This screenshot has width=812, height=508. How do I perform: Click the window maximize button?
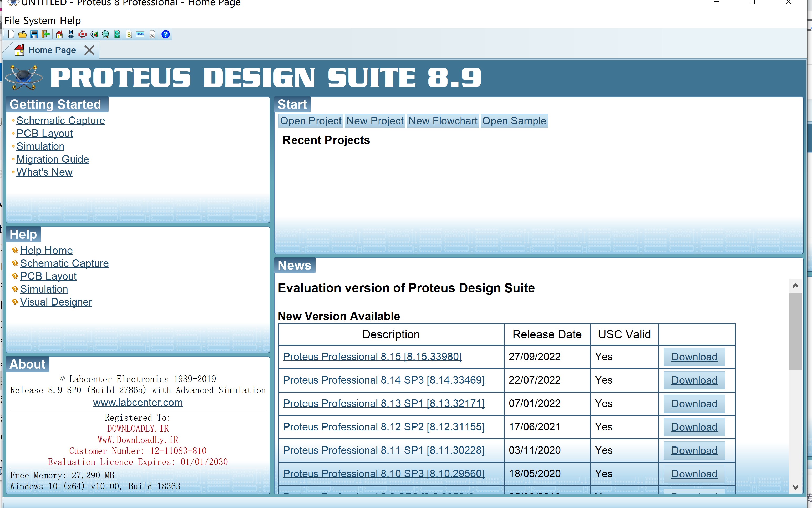[752, 2]
